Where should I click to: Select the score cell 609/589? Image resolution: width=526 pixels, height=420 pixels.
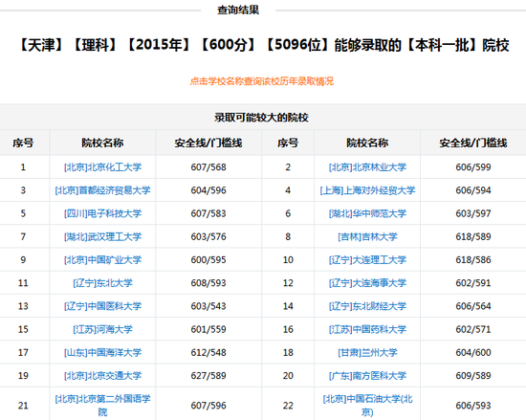473,375
